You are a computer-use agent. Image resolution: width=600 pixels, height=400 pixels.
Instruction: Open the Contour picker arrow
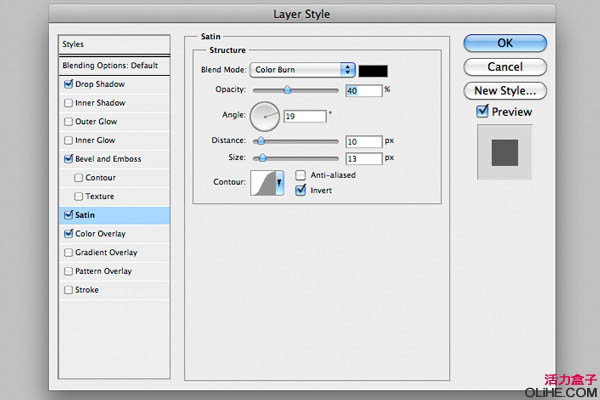coord(279,183)
